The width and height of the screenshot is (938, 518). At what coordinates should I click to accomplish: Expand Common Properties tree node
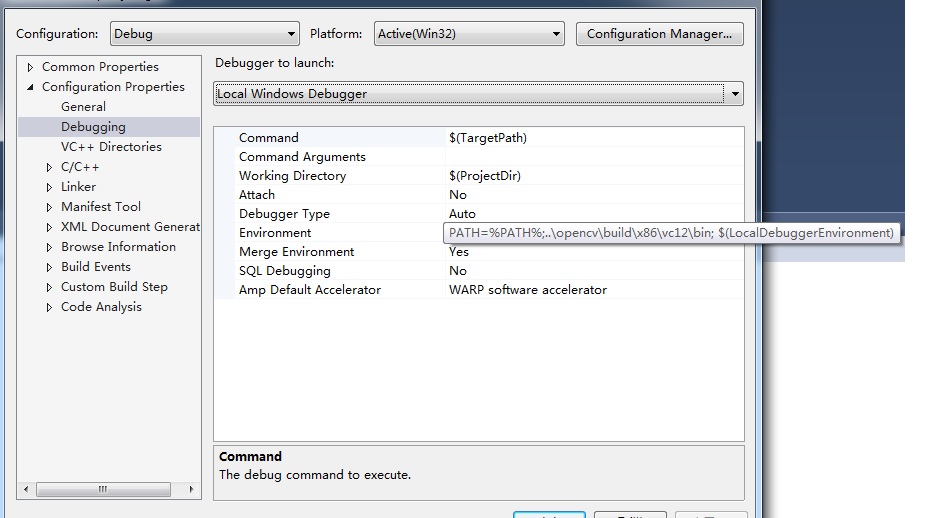click(30, 68)
